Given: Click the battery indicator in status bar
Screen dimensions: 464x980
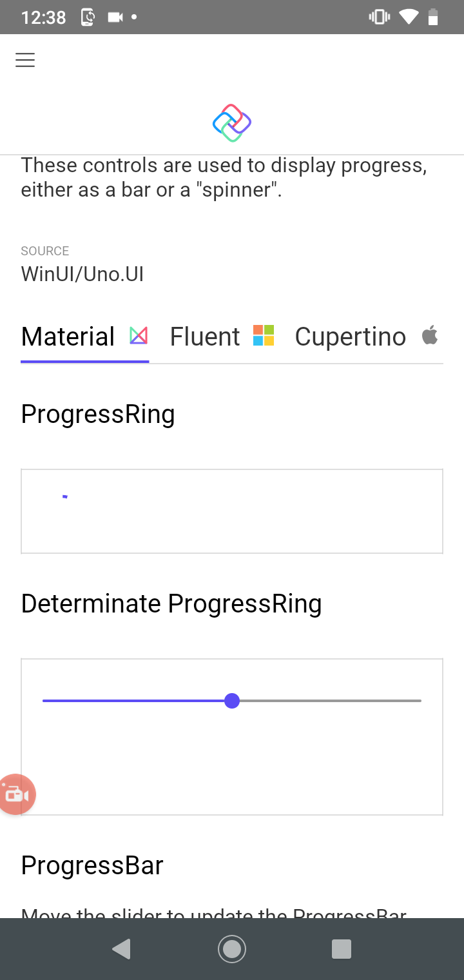Looking at the screenshot, I should pyautogui.click(x=434, y=17).
